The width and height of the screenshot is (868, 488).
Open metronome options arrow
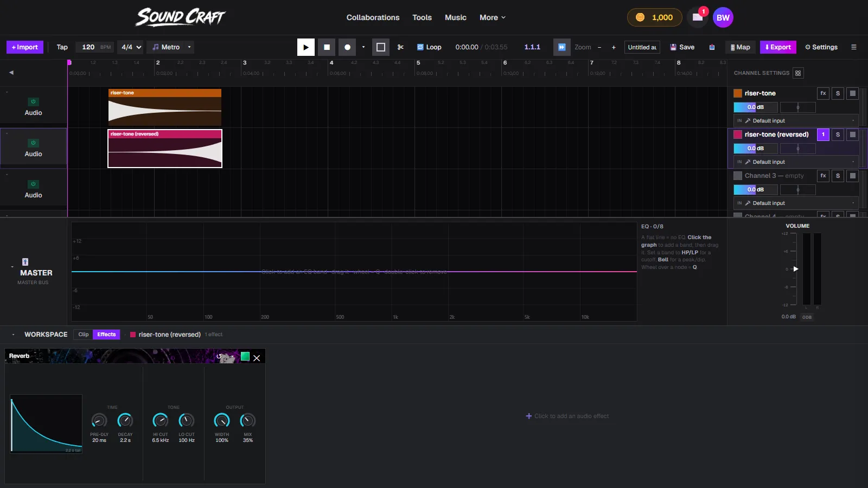pos(189,47)
